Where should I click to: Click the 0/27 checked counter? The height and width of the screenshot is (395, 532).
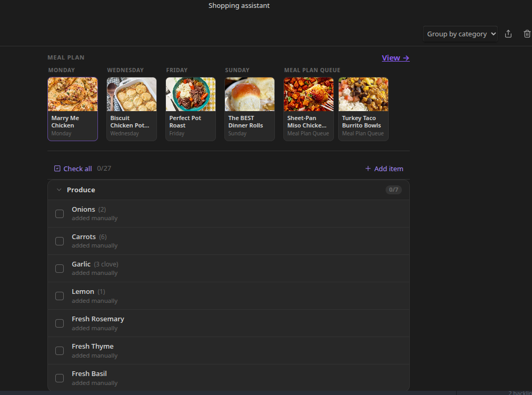[x=104, y=169]
